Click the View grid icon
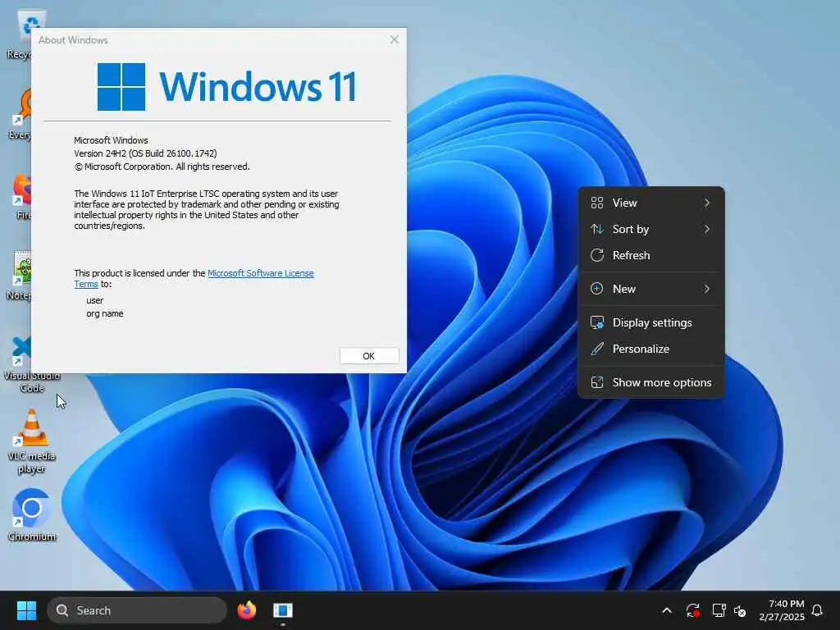The height and width of the screenshot is (630, 840). (597, 203)
